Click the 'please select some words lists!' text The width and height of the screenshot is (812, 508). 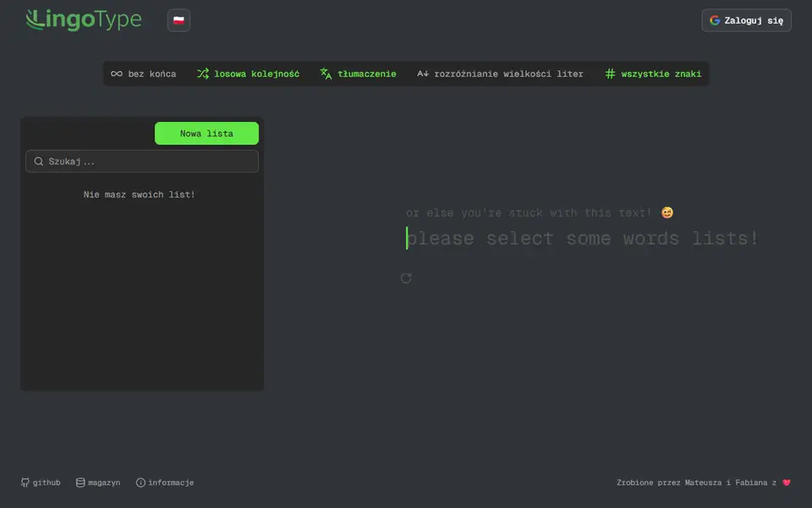[582, 239]
